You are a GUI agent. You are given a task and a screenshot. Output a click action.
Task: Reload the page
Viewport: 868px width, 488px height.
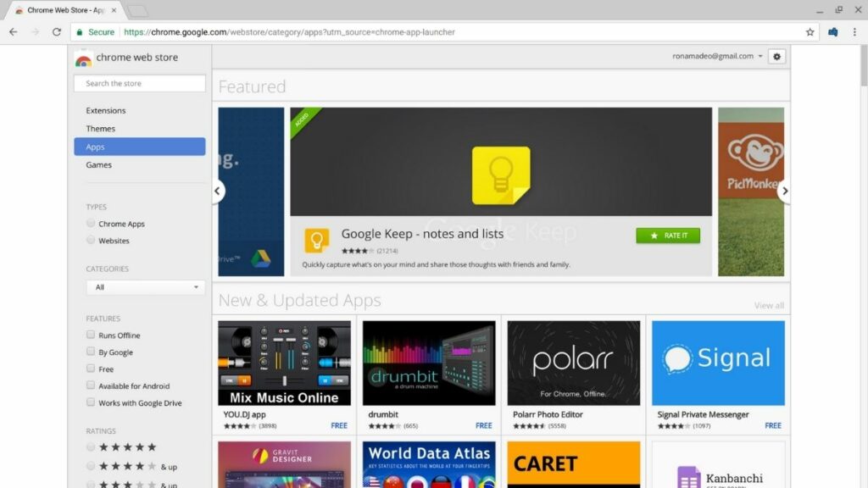pyautogui.click(x=56, y=31)
